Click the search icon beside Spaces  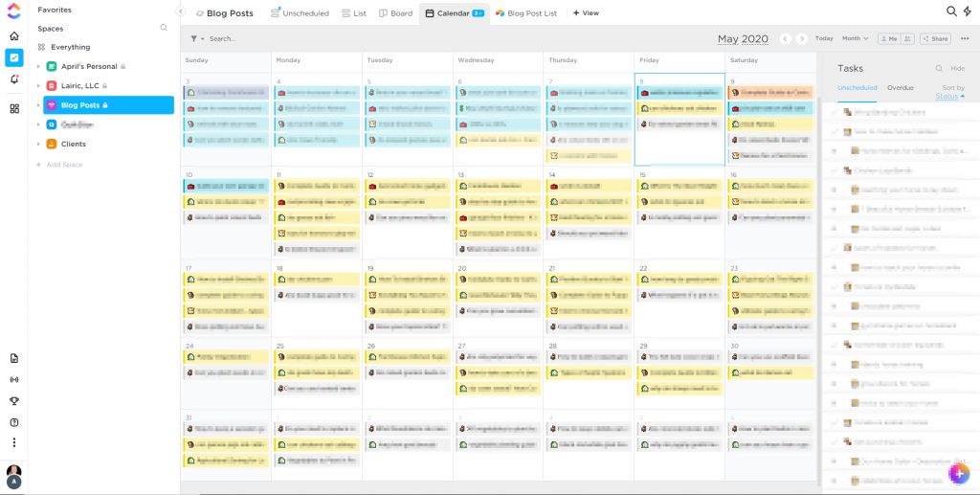(x=164, y=28)
